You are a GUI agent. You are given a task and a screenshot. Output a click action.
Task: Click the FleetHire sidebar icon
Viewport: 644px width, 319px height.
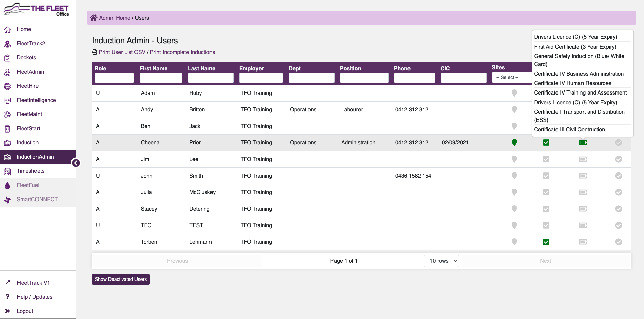[x=7, y=86]
